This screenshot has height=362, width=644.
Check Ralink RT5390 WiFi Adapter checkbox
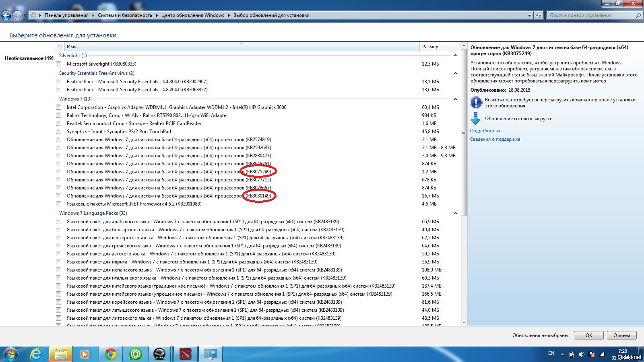point(59,115)
